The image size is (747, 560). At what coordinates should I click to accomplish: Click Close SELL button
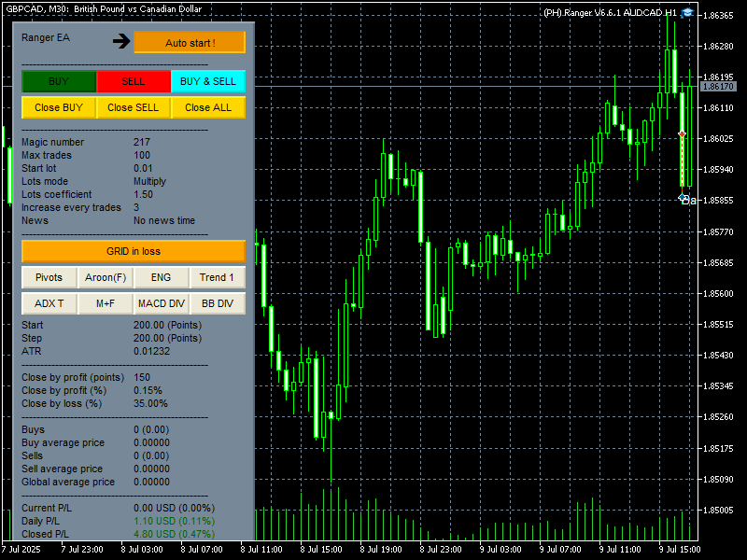tap(134, 107)
